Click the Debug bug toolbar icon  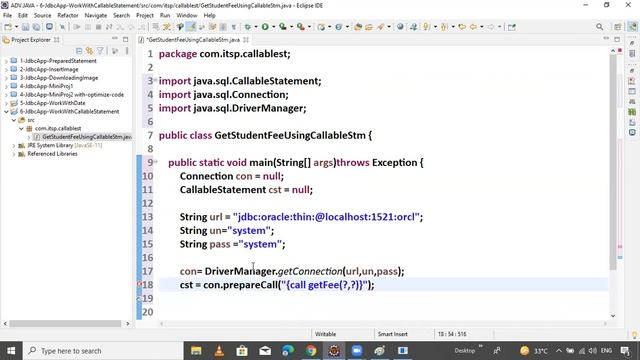coord(247,27)
